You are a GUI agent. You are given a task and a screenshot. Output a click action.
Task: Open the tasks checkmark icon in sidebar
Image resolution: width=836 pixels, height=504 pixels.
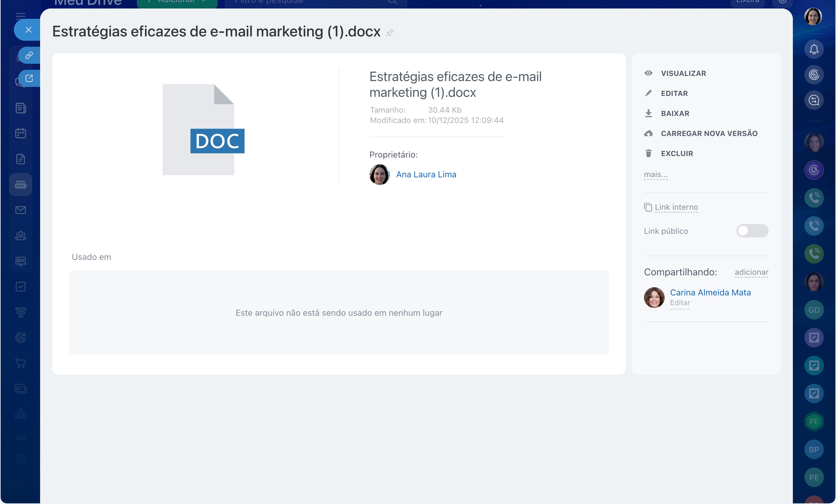pos(21,287)
